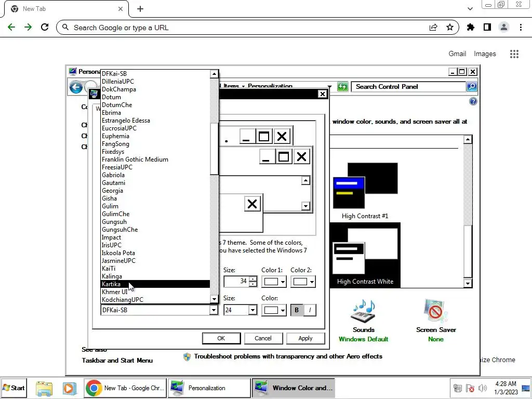
Task: Open Color 2 dropdown
Action: click(303, 282)
